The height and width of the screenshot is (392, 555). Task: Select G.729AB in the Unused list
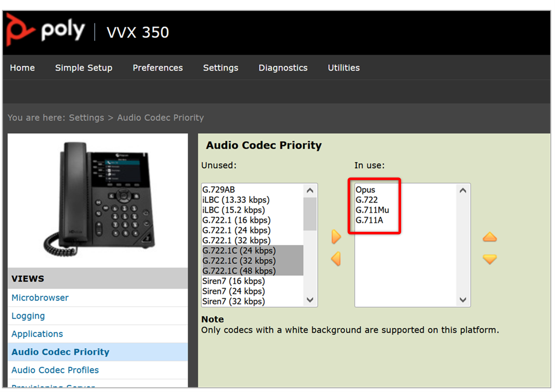[x=252, y=190]
